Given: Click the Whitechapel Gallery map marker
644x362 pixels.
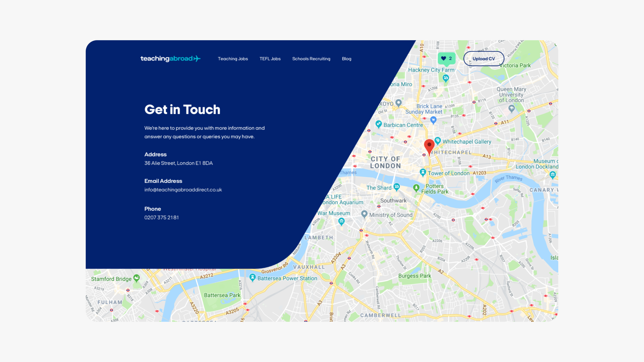Looking at the screenshot, I should 437,141.
